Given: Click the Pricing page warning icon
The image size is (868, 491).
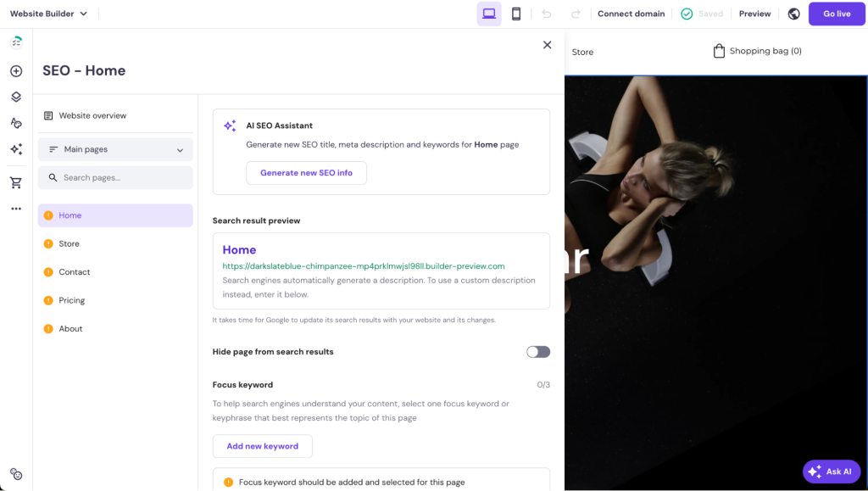Looking at the screenshot, I should point(48,300).
